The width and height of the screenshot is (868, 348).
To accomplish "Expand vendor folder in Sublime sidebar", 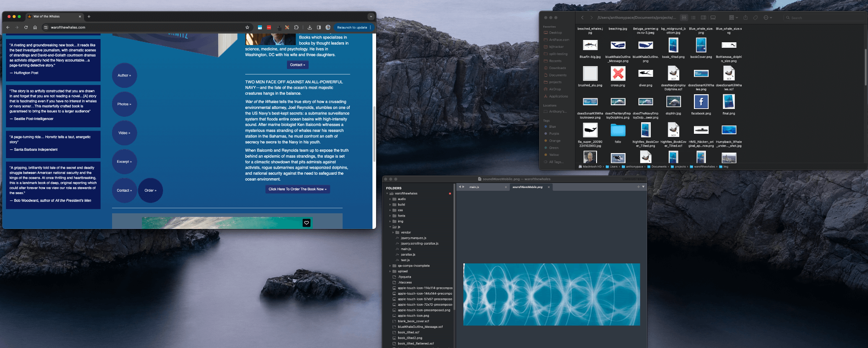I will coord(393,233).
